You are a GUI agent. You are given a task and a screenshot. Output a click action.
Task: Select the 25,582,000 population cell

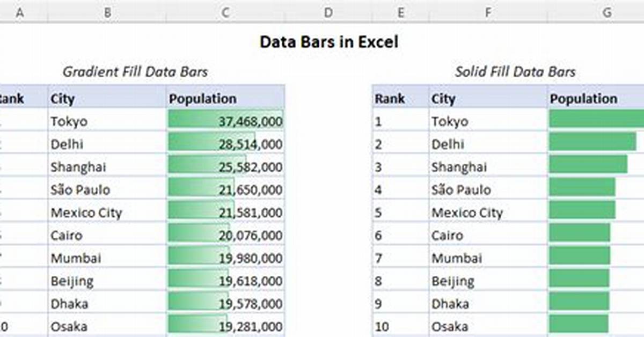click(x=225, y=166)
